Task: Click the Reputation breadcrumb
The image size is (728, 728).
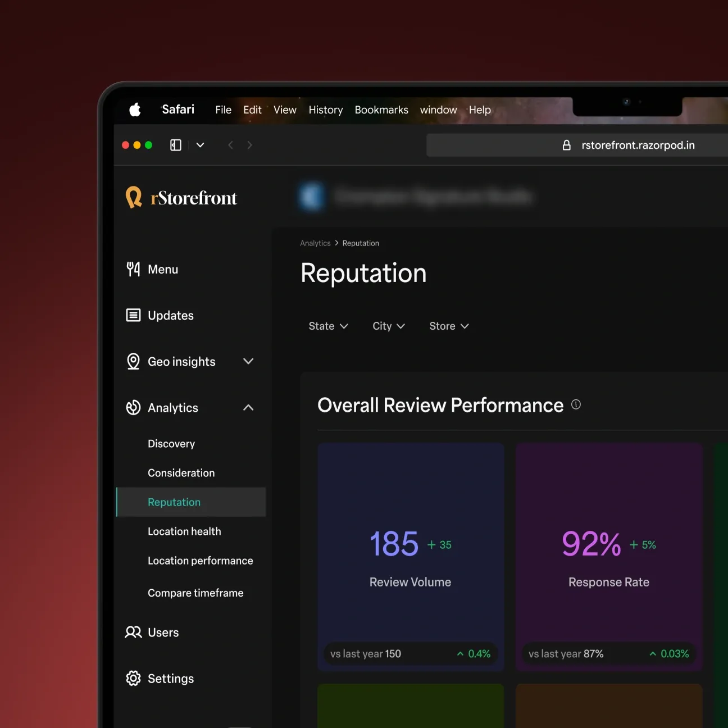Action: click(361, 243)
